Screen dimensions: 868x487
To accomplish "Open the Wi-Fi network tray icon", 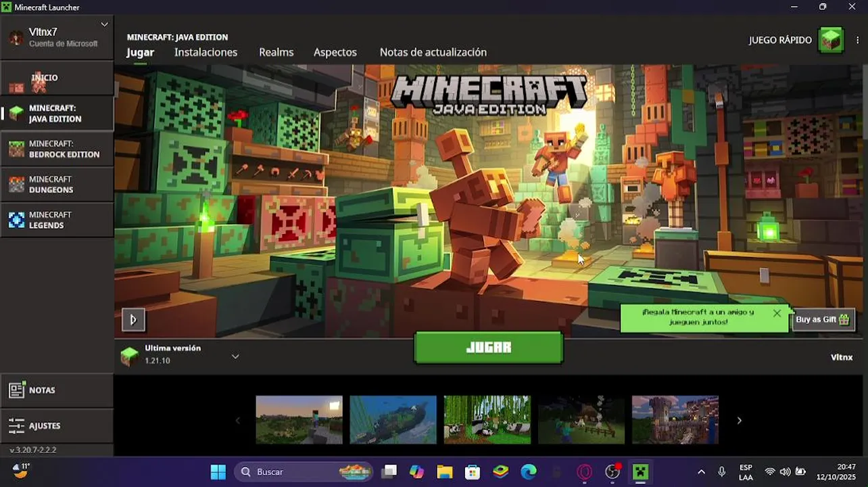I will click(770, 471).
